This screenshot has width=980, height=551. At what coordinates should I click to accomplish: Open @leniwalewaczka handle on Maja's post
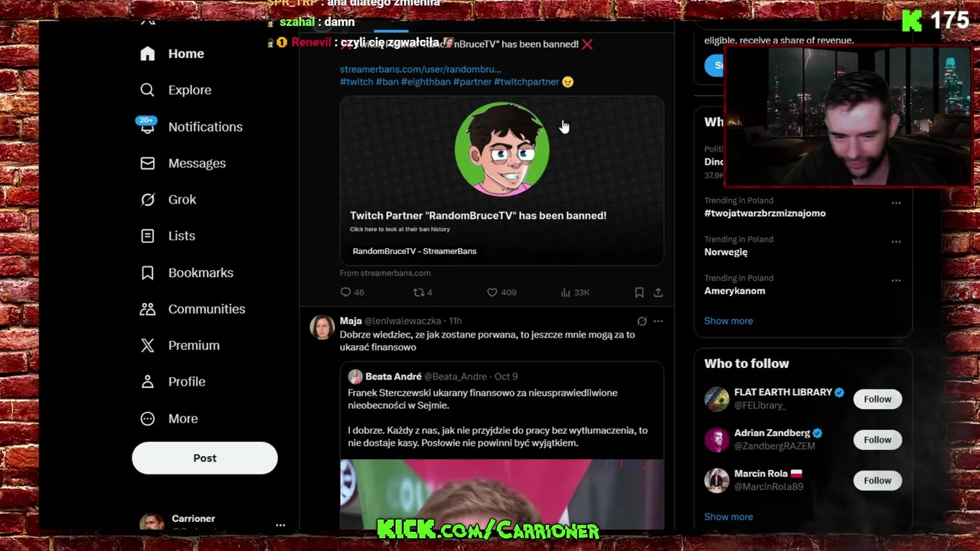pyautogui.click(x=403, y=321)
